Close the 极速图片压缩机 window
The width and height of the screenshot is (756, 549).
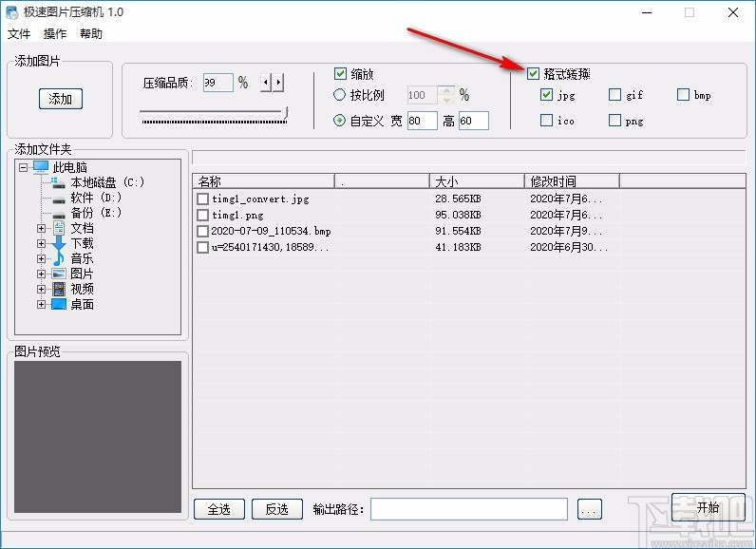pos(733,12)
